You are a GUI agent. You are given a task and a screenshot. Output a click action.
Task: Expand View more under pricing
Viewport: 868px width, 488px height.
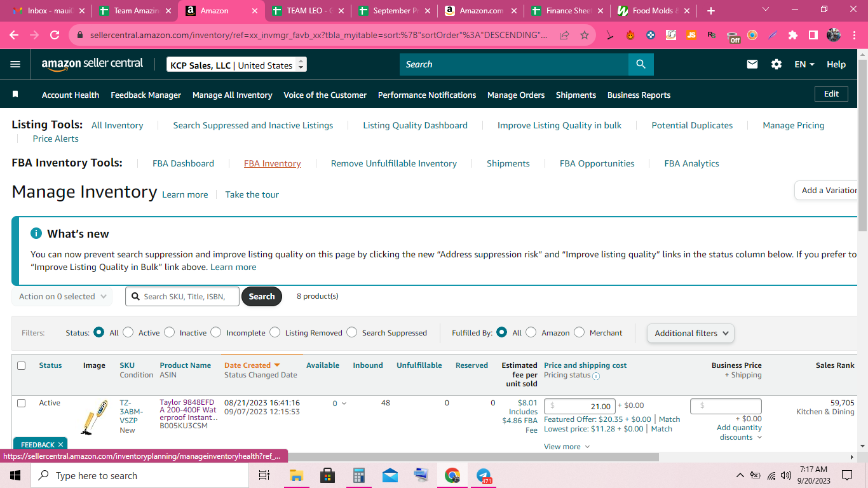point(567,447)
